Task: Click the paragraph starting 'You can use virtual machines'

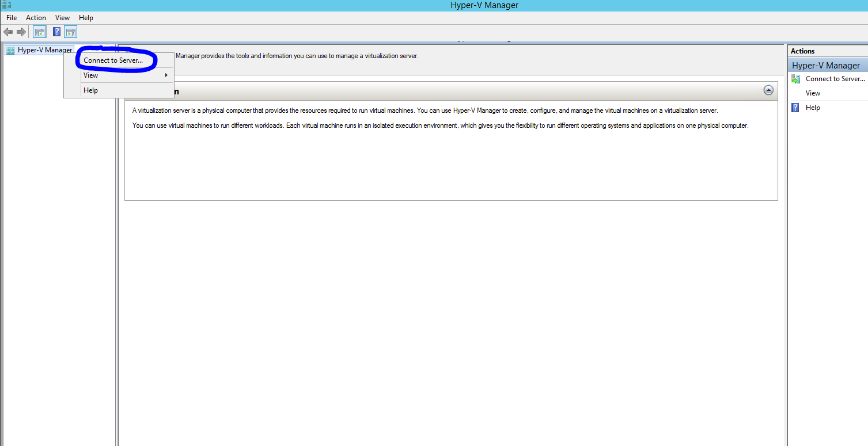Action: [440, 125]
